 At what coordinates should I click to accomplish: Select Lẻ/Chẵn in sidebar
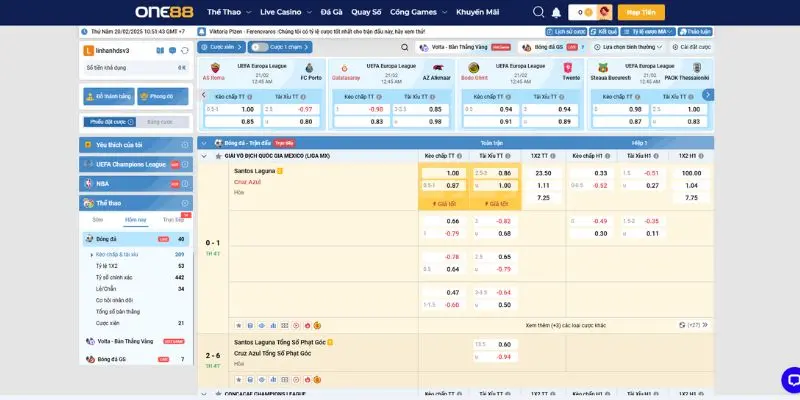(106, 289)
